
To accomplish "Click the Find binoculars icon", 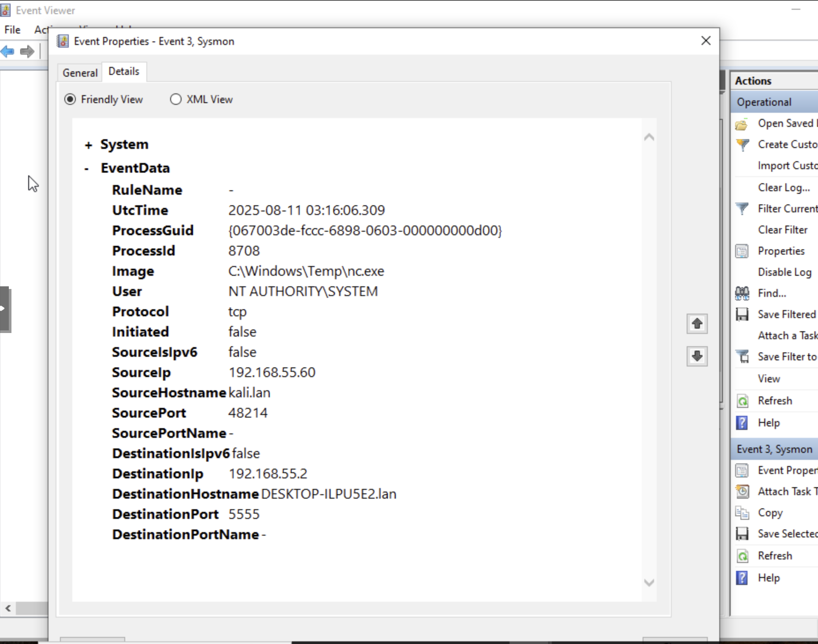I will coord(742,293).
